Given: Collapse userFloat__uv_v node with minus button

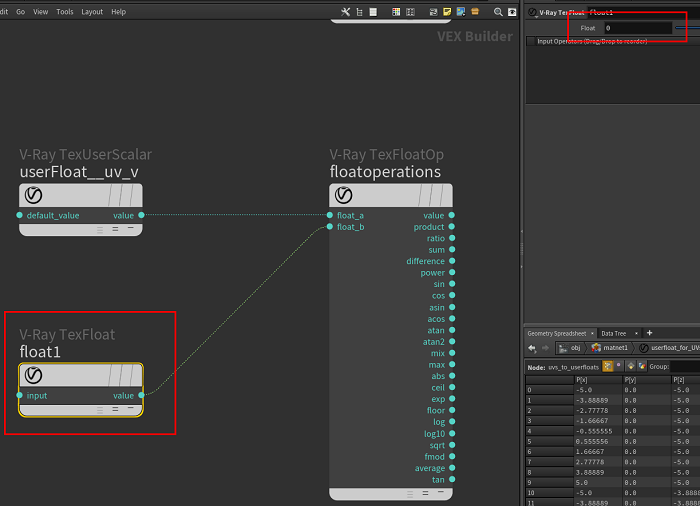Looking at the screenshot, I should [x=130, y=229].
